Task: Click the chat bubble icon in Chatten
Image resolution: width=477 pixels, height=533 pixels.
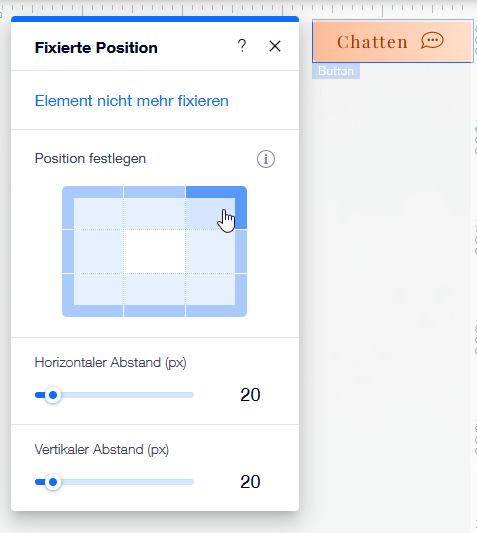Action: (432, 41)
